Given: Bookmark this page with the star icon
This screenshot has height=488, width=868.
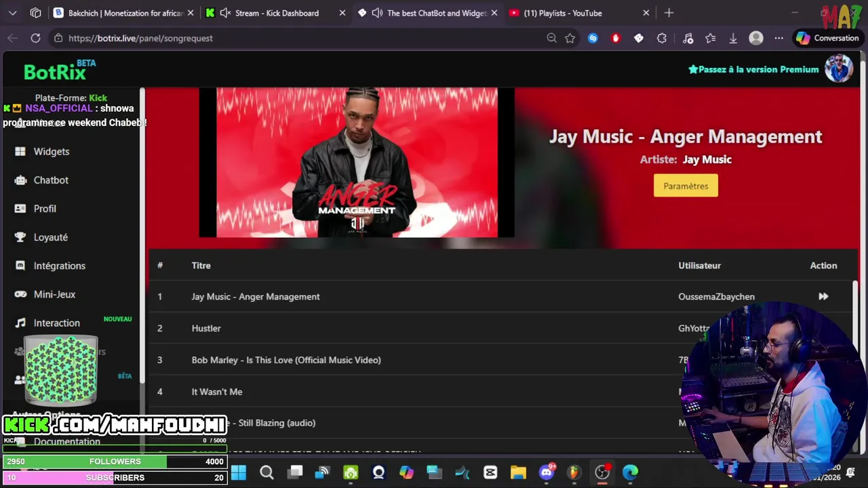Looking at the screenshot, I should (570, 38).
